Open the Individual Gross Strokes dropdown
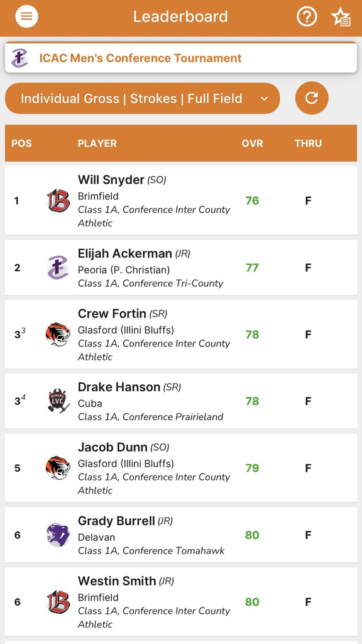The height and width of the screenshot is (644, 362). (143, 99)
